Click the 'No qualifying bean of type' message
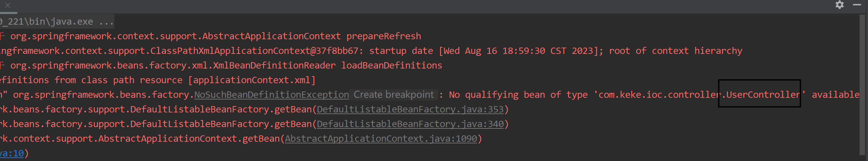The image size is (868, 161). click(x=518, y=95)
